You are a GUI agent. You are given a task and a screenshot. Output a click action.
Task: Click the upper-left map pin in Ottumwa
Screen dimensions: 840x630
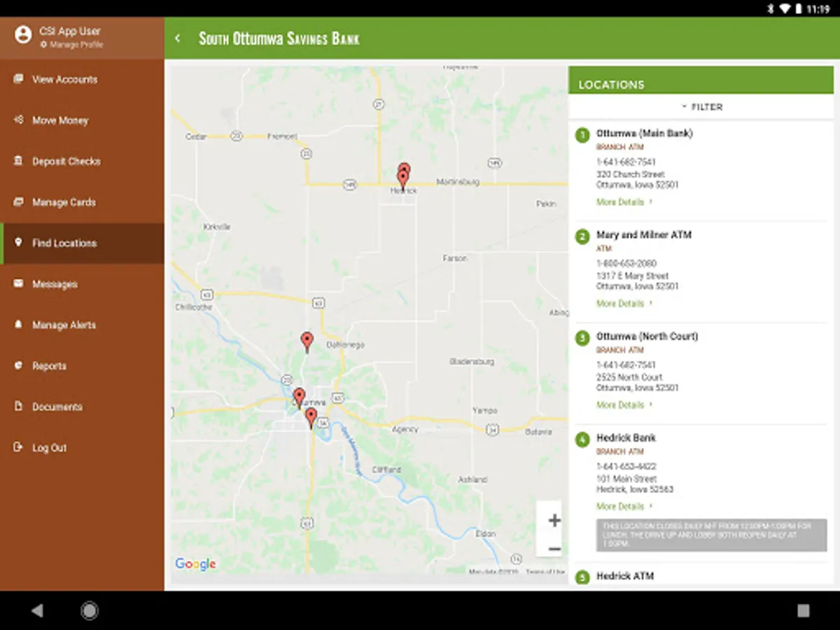tap(299, 397)
